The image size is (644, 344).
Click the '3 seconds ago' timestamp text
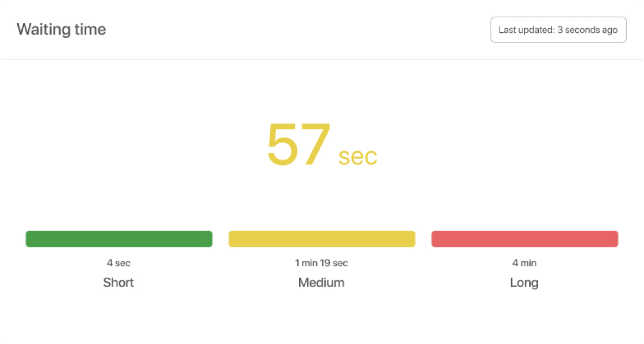pos(587,30)
